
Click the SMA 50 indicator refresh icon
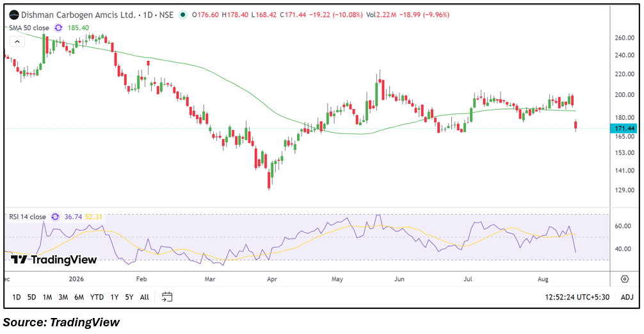[x=59, y=28]
